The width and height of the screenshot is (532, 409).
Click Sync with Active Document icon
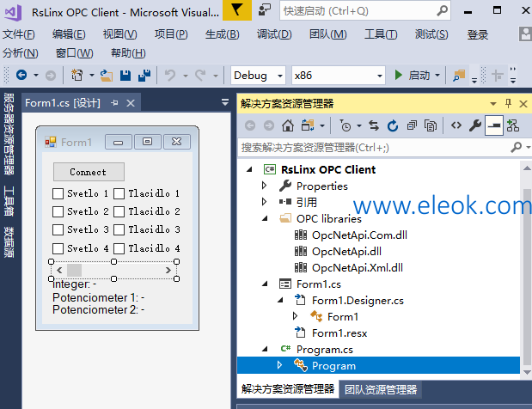click(x=374, y=125)
